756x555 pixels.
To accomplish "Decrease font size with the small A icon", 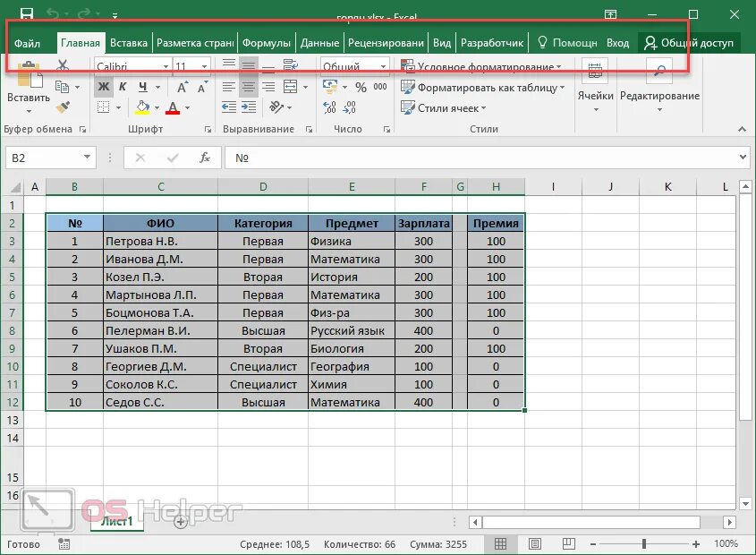I will coord(202,88).
